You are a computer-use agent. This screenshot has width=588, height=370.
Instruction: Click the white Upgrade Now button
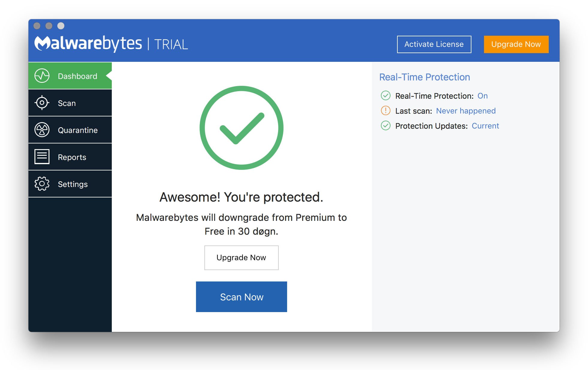click(x=241, y=257)
